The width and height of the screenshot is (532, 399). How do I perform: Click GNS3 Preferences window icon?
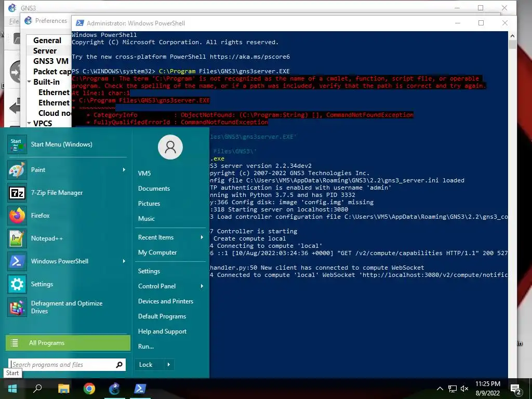28,21
